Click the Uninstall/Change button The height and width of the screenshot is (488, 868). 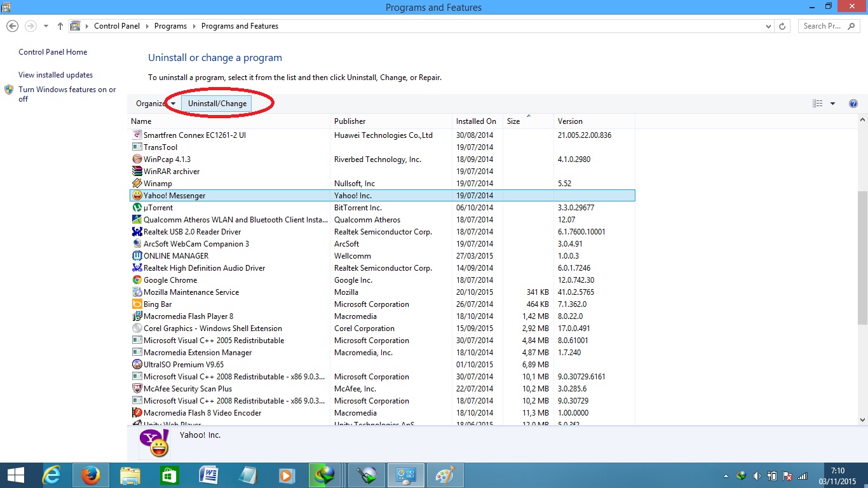[x=217, y=104]
